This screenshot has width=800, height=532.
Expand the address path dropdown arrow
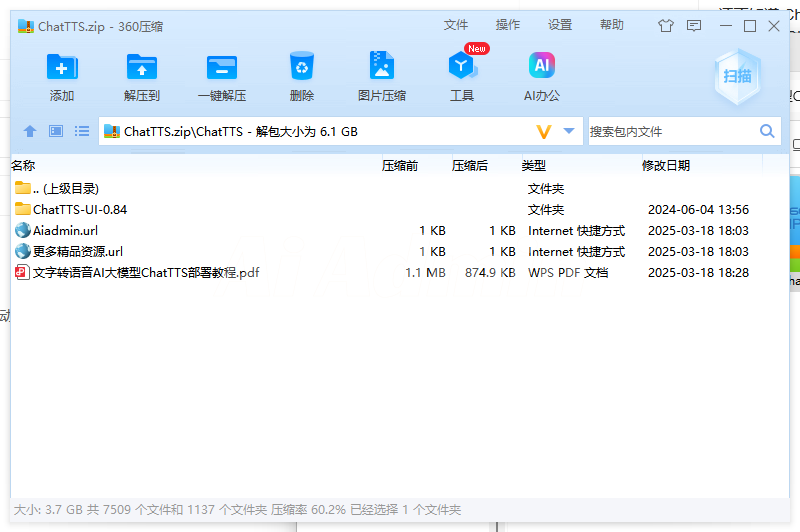click(569, 131)
